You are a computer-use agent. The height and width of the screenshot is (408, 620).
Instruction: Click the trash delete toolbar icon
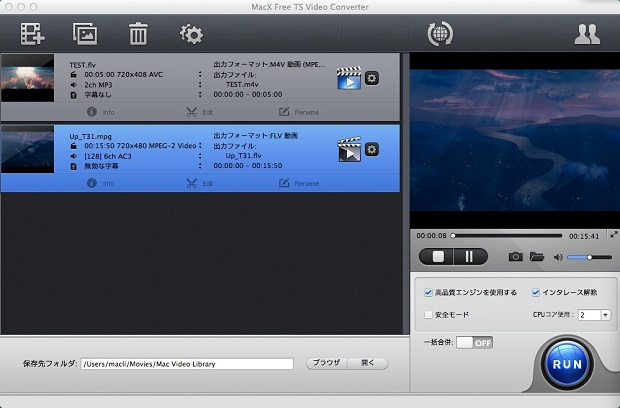(138, 34)
